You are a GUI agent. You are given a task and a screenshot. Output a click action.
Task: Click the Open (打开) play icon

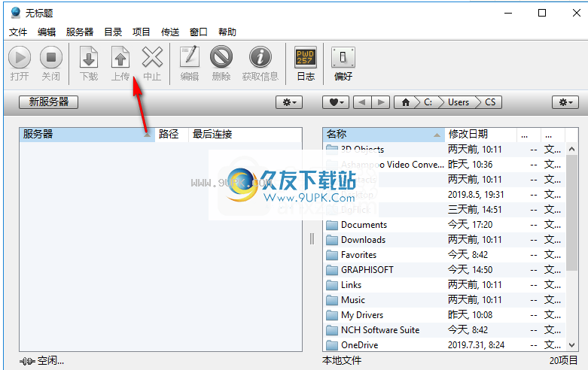pos(20,58)
